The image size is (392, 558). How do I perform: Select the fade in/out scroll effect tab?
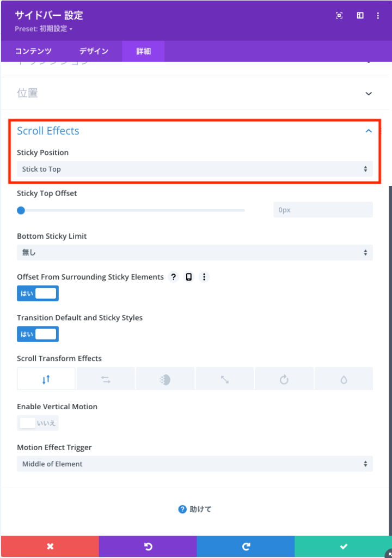(x=165, y=379)
